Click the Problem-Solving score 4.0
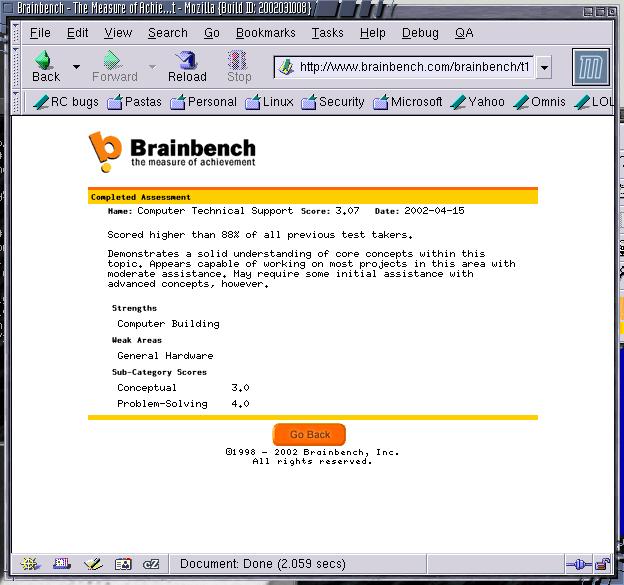This screenshot has width=624, height=585. 240,404
